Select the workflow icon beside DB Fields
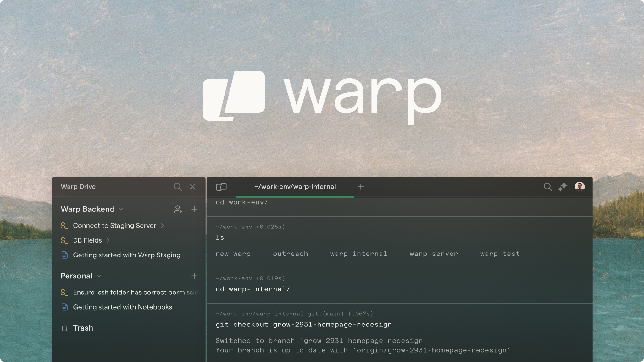This screenshot has width=644, height=362. coord(64,240)
